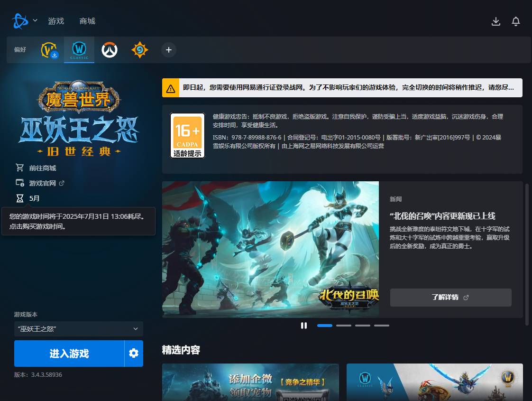Click the shopping cart icon

pos(20,168)
